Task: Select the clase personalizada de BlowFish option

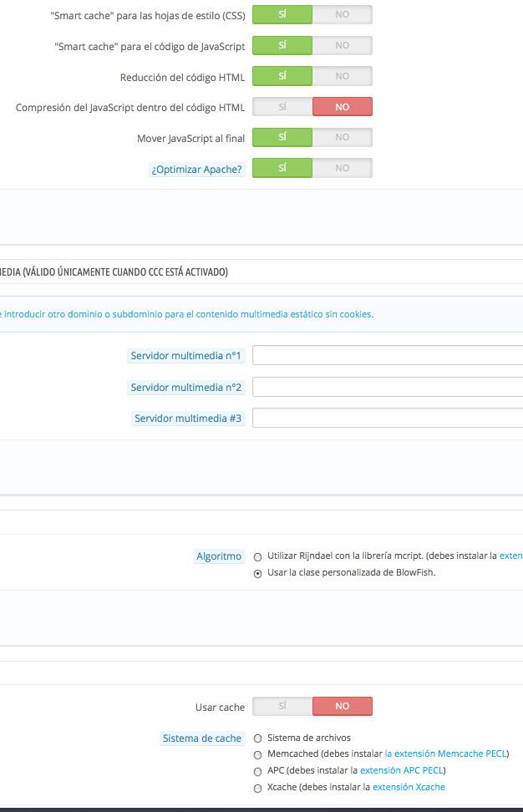Action: click(x=257, y=574)
